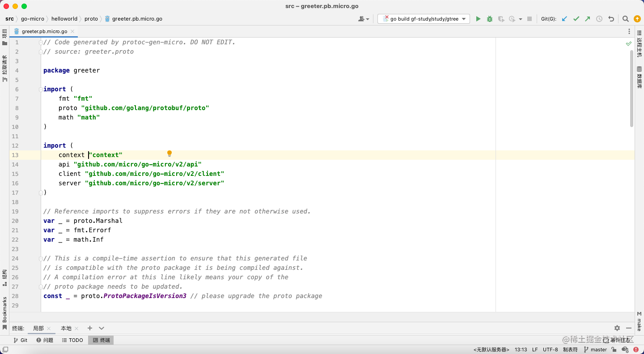644x354 pixels.
Task: Show Git history clock icon
Action: (x=599, y=19)
